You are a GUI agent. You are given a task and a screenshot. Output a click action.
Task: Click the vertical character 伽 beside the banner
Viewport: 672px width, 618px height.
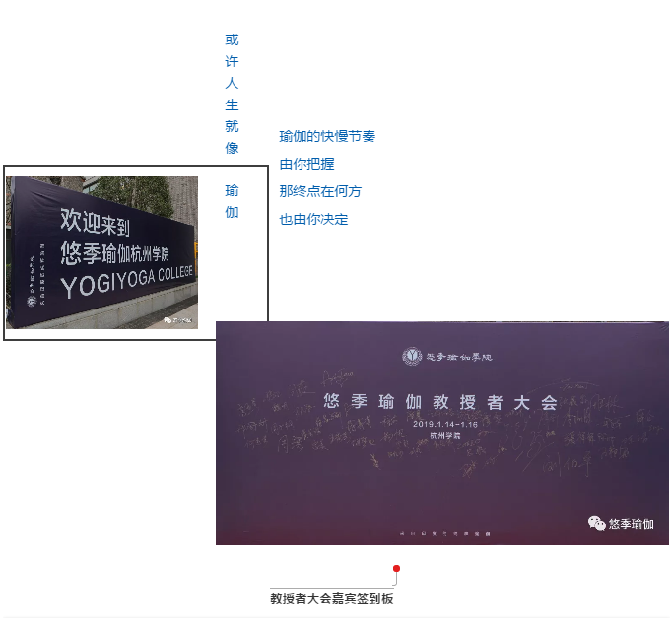[232, 212]
